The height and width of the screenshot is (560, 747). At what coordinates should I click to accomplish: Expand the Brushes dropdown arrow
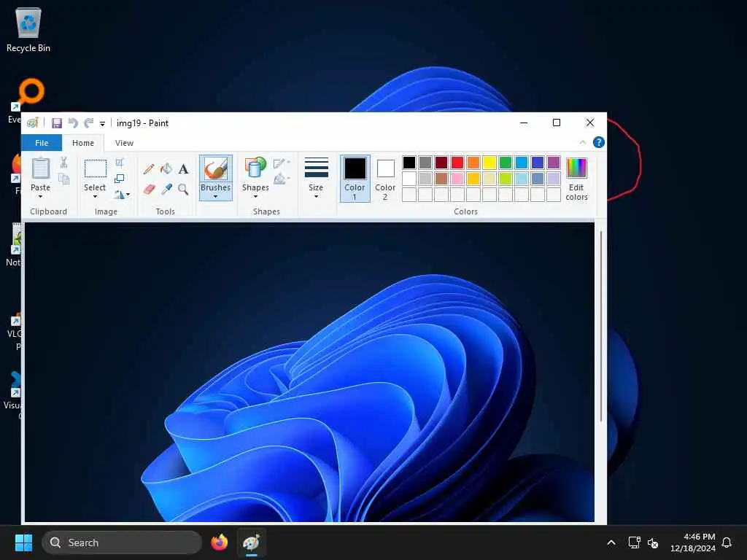pyautogui.click(x=215, y=196)
